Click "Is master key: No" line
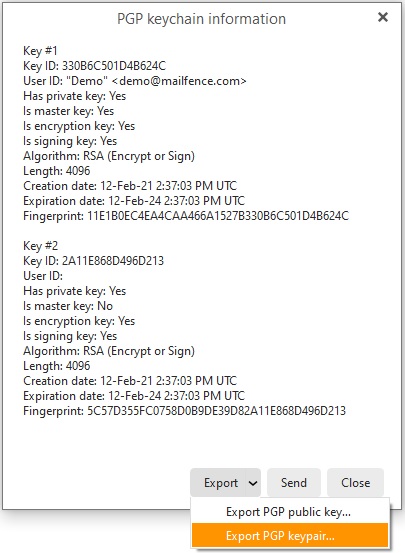Image resolution: width=405 pixels, height=553 pixels. click(x=68, y=306)
